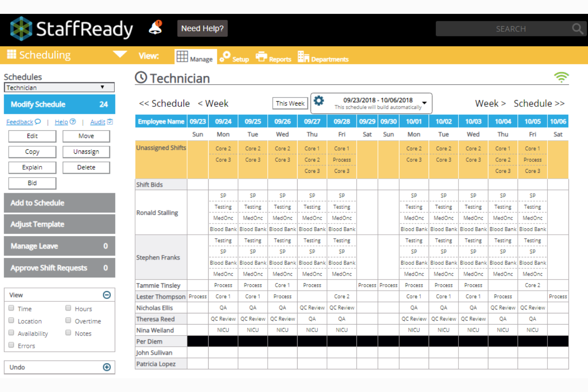
Task: Click the Explain button
Action: pos(32,167)
